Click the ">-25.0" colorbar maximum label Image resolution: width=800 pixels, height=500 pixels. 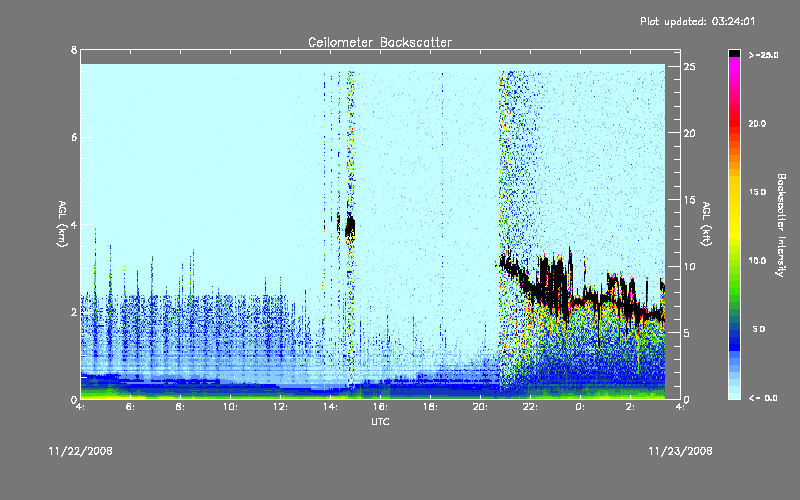763,55
